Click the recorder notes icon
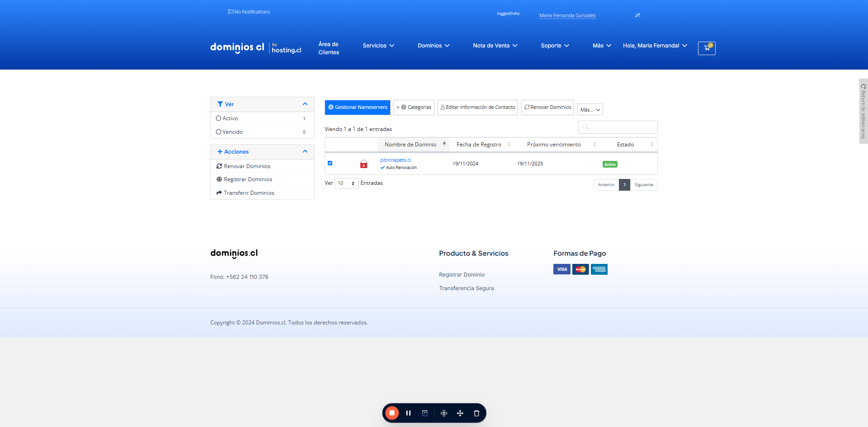The width and height of the screenshot is (868, 427). pos(425,413)
